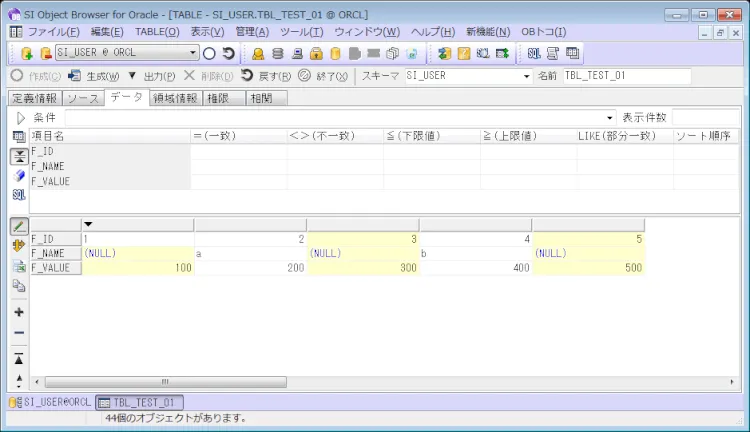Click the 表示件数 input field
This screenshot has width=750, height=432.
click(x=706, y=117)
